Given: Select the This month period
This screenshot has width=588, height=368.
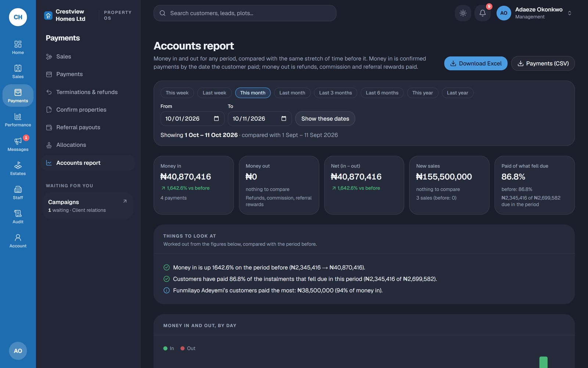Looking at the screenshot, I should click(x=253, y=93).
